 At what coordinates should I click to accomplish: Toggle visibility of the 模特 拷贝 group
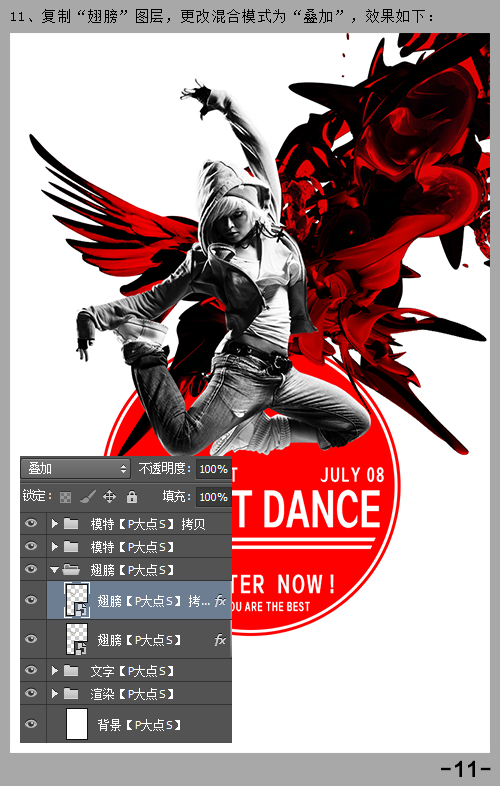(x=31, y=523)
